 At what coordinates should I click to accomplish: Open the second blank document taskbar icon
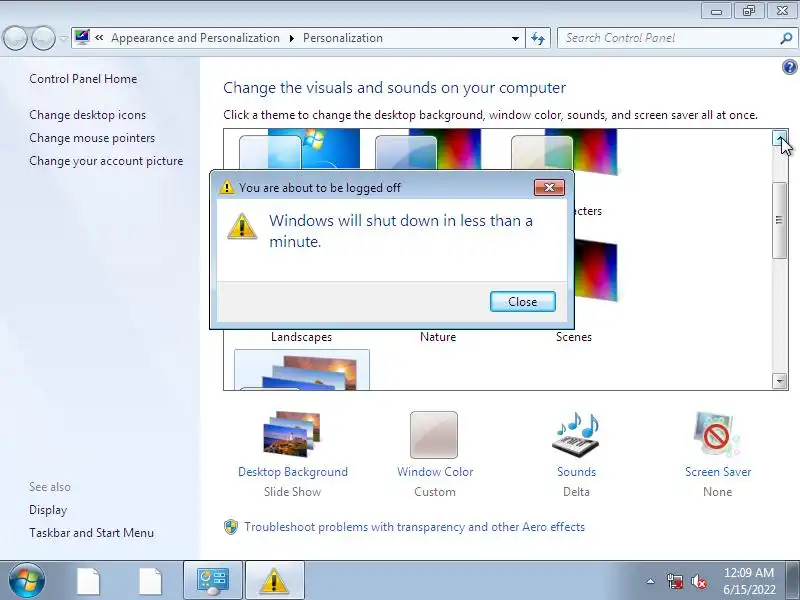[x=151, y=581]
